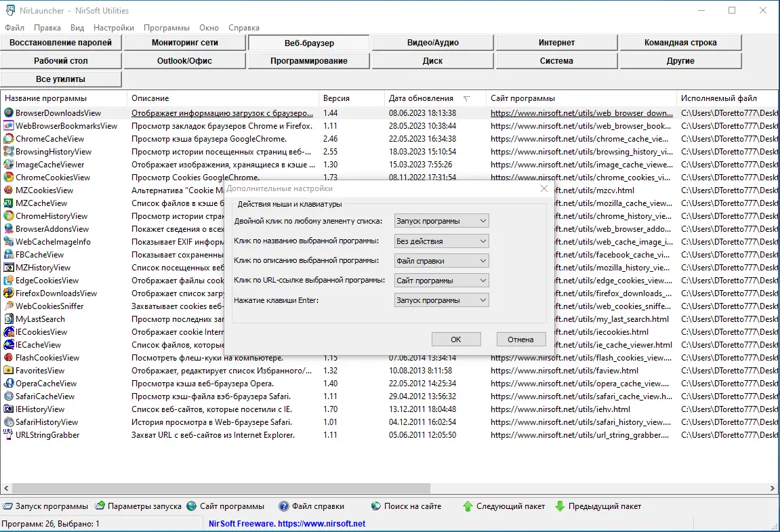Switch to Мониторинг сети category

[x=184, y=43]
